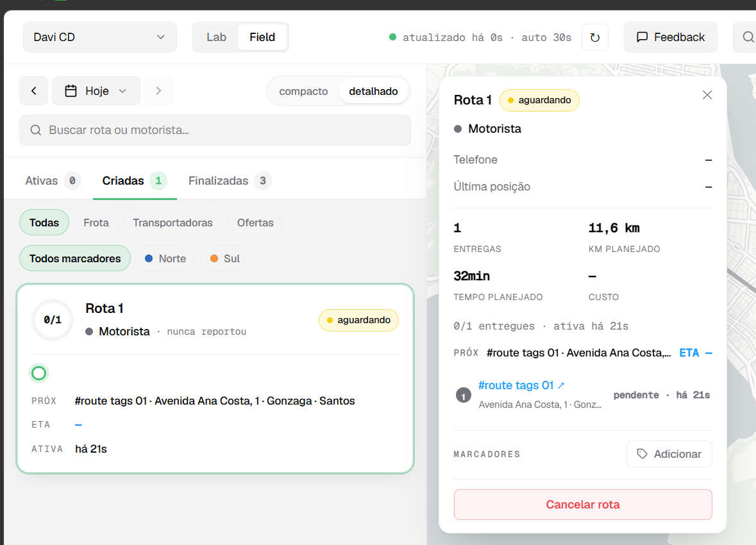
Task: Switch to Field mode
Action: [262, 37]
